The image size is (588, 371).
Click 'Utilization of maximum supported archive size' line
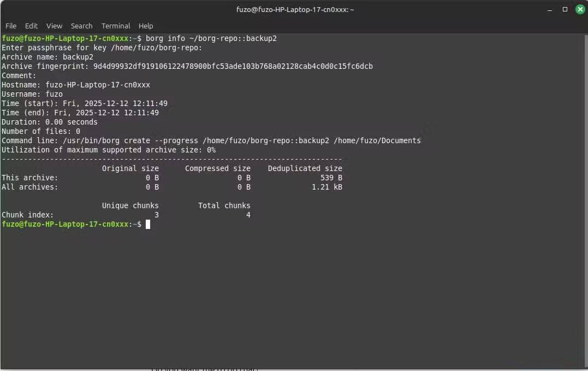tap(109, 150)
